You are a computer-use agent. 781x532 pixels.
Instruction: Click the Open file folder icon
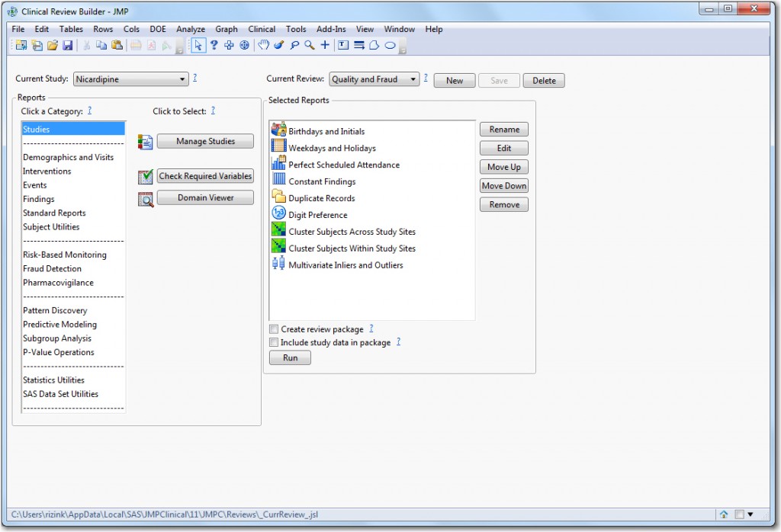(x=53, y=45)
